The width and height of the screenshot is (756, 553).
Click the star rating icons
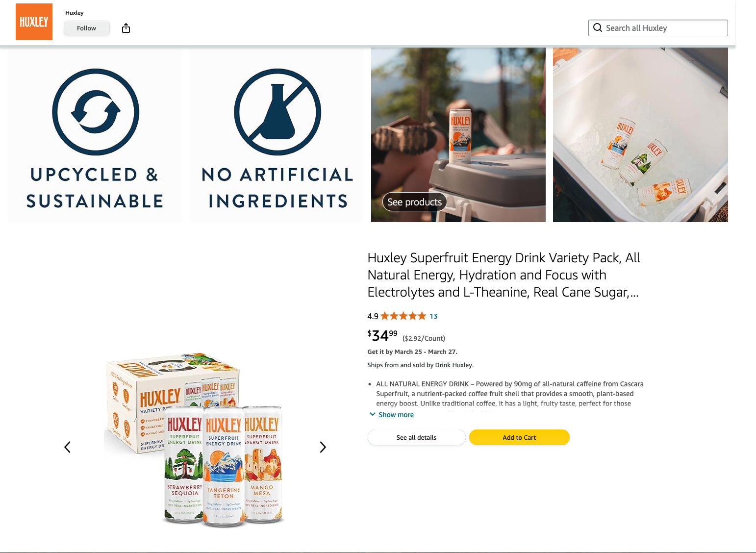(x=403, y=316)
